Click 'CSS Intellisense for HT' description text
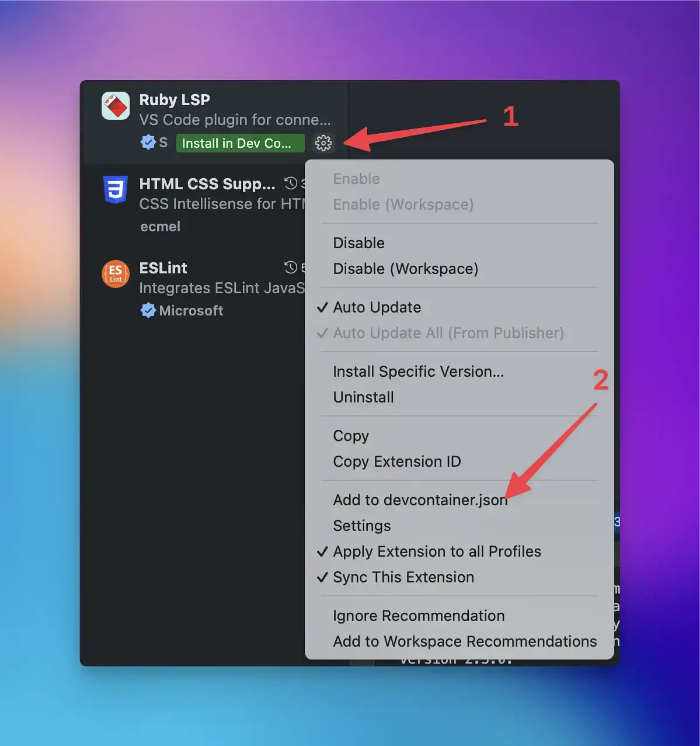This screenshot has height=746, width=700. (x=222, y=204)
